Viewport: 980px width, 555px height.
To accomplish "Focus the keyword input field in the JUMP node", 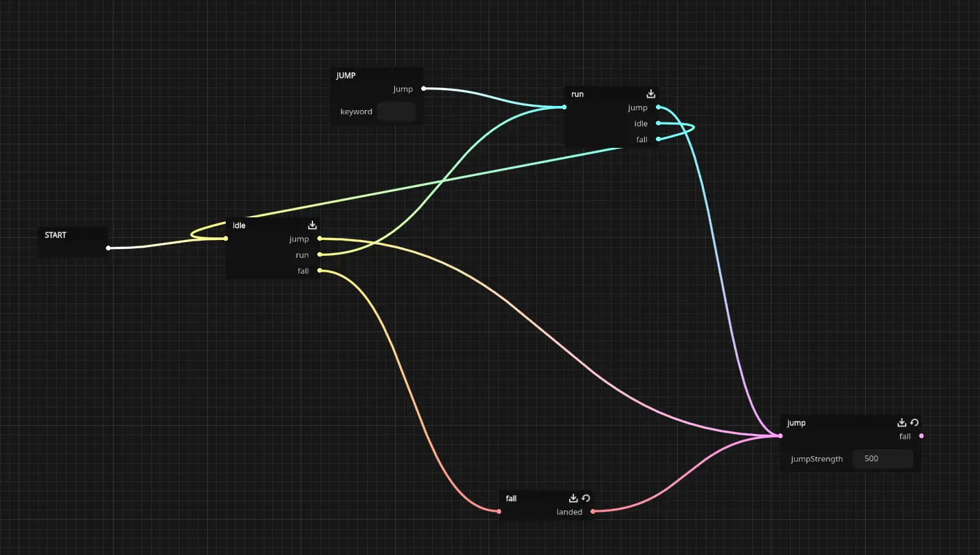I will (396, 111).
